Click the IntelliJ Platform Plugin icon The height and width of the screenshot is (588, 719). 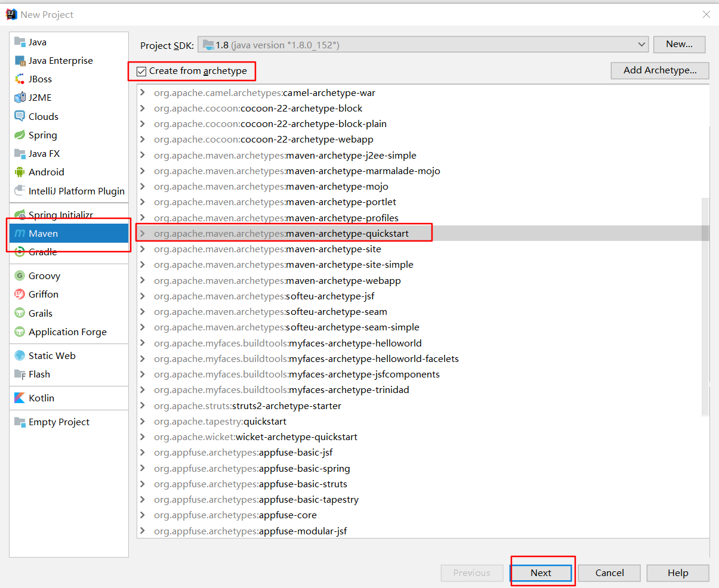pos(20,191)
